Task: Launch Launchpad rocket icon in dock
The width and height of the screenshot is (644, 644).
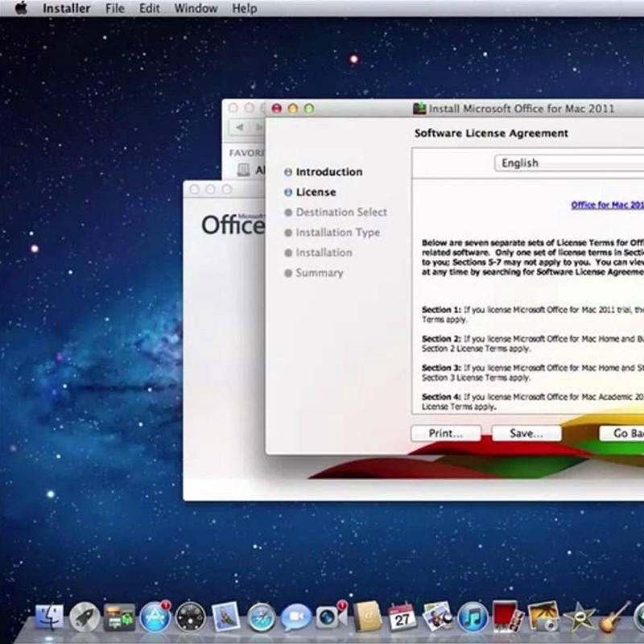Action: [85, 617]
